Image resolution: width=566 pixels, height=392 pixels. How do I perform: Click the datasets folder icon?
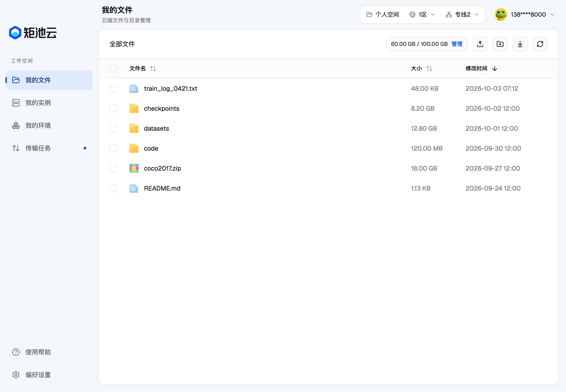(x=134, y=128)
